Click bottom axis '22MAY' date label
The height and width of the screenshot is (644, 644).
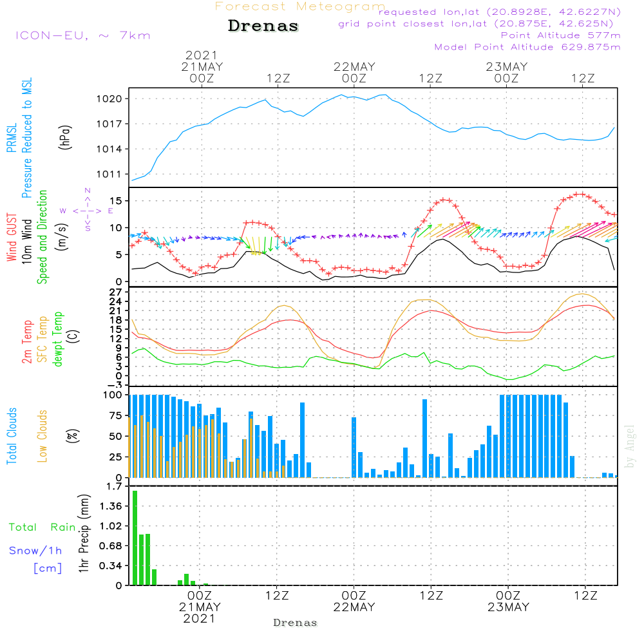(x=354, y=607)
